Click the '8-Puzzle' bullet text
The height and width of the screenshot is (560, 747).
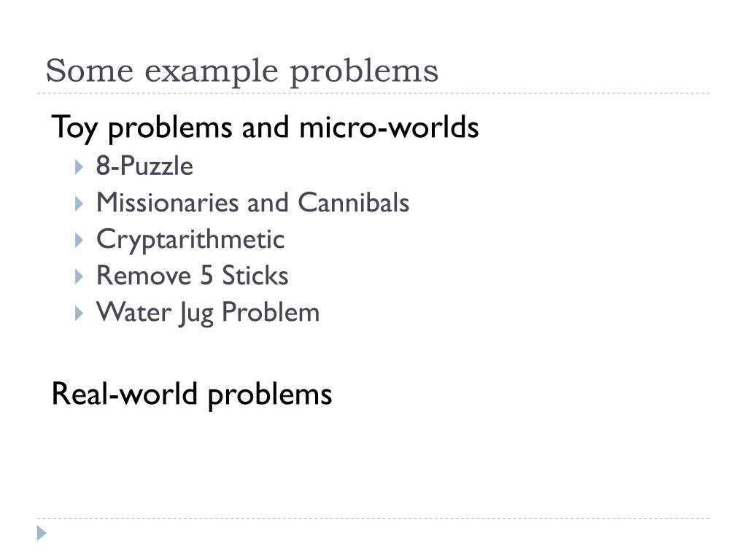click(144, 167)
